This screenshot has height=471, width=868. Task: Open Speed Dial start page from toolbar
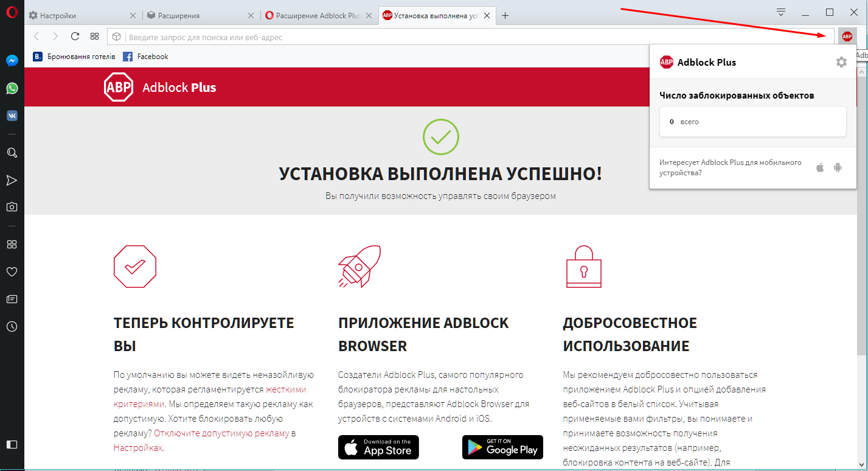tap(94, 37)
